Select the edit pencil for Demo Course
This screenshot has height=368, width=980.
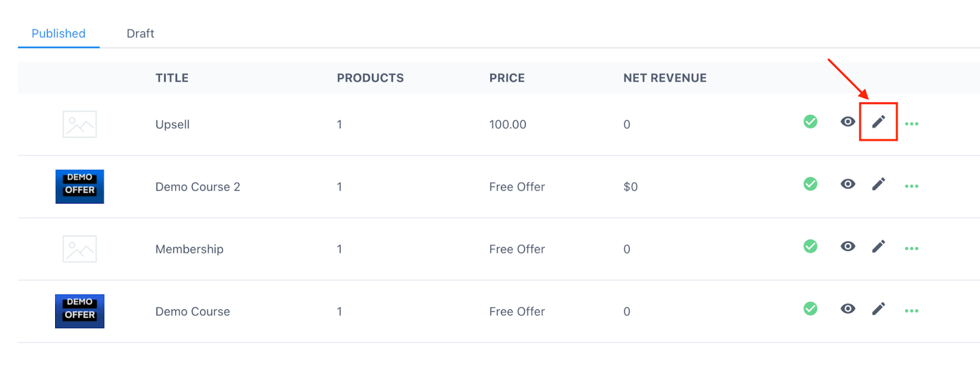(878, 310)
